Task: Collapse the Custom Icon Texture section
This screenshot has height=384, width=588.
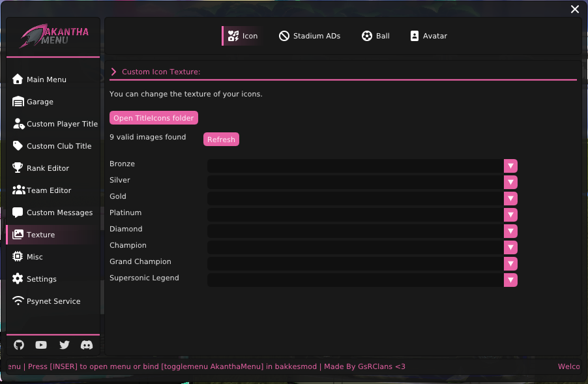Action: (x=113, y=72)
